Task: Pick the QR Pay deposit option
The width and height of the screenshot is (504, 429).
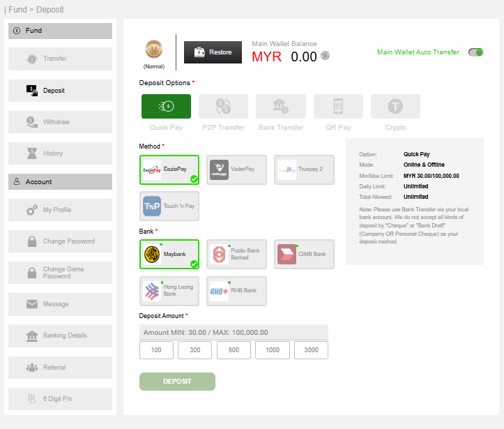Action: (338, 106)
